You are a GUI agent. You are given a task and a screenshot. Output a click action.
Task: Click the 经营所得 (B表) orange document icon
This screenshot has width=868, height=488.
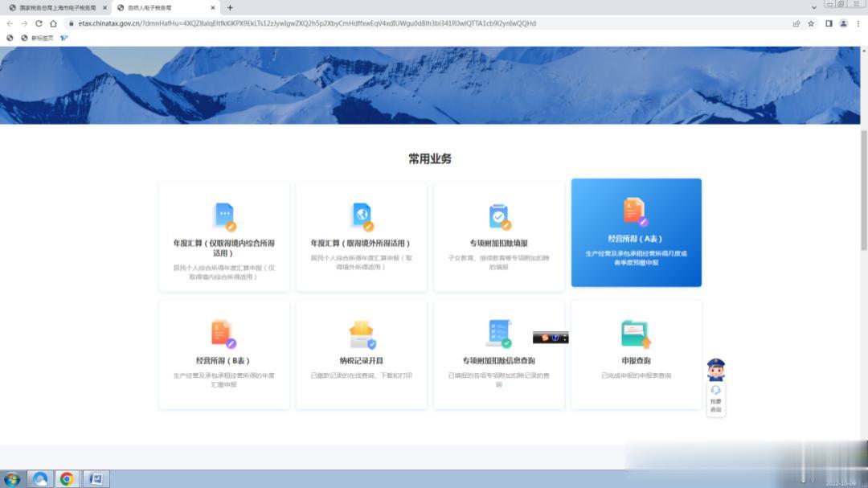[223, 334]
